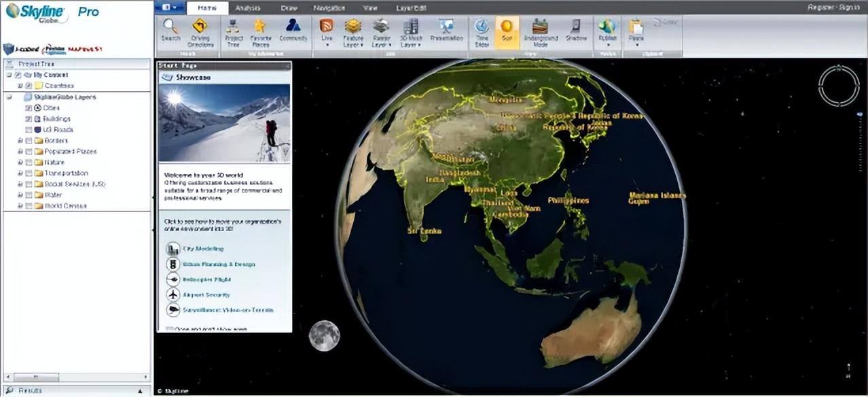Click the Urban Planning & Design icon
The width and height of the screenshot is (868, 397).
[173, 264]
